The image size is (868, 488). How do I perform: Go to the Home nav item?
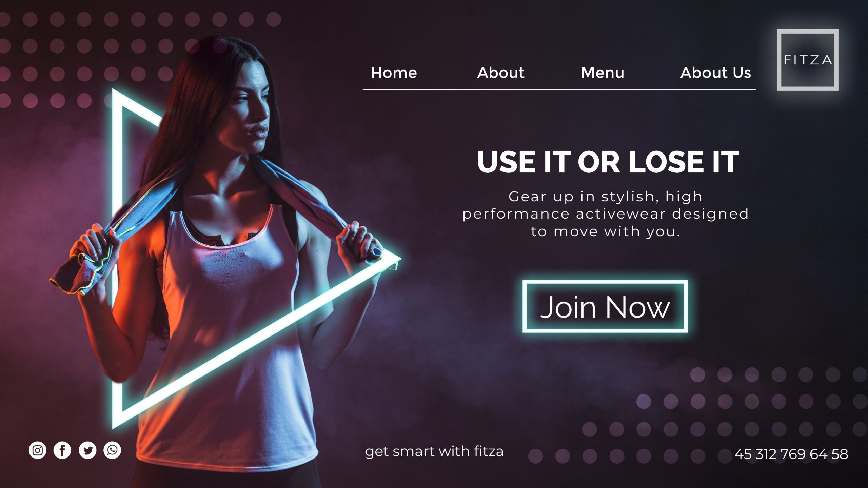(394, 73)
